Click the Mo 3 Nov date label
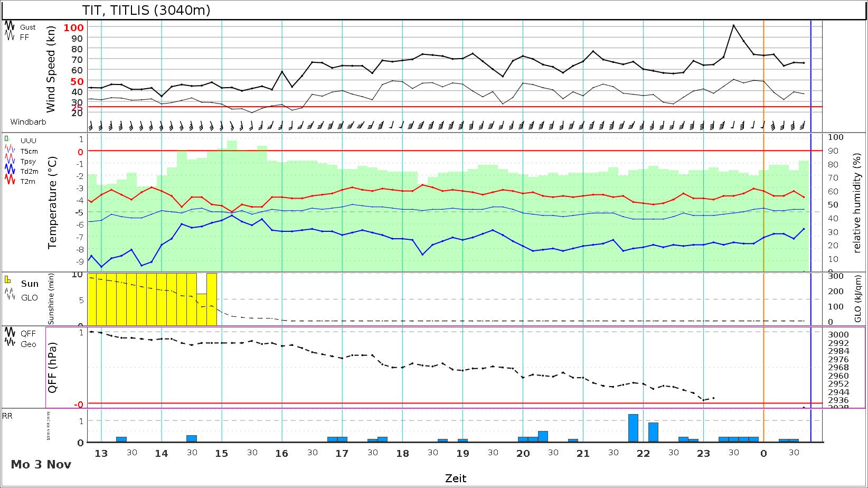The image size is (868, 488). pos(41,465)
